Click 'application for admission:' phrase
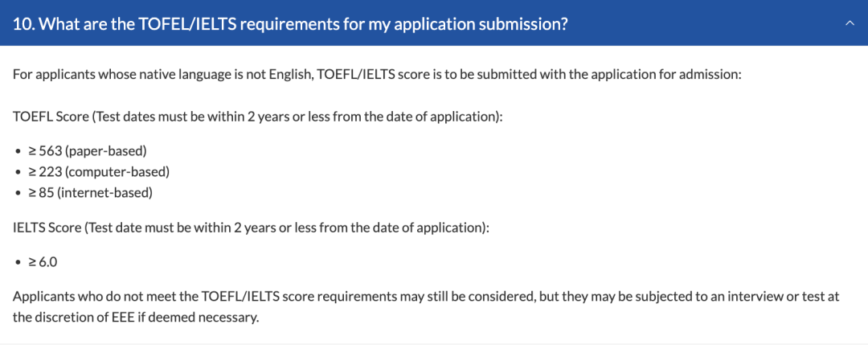The image size is (868, 345). [666, 74]
